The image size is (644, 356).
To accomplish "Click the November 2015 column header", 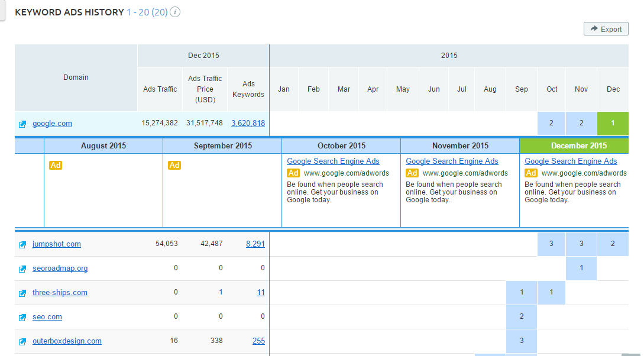I will click(x=461, y=145).
